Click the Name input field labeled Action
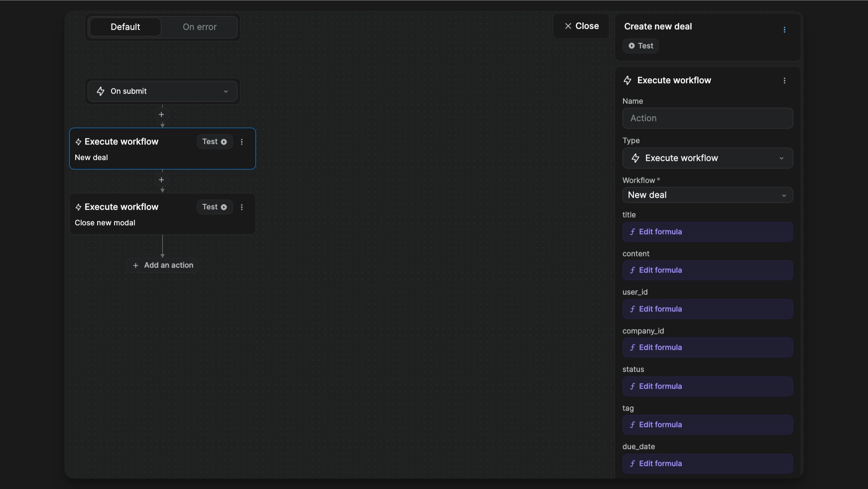This screenshot has width=868, height=489. [708, 118]
